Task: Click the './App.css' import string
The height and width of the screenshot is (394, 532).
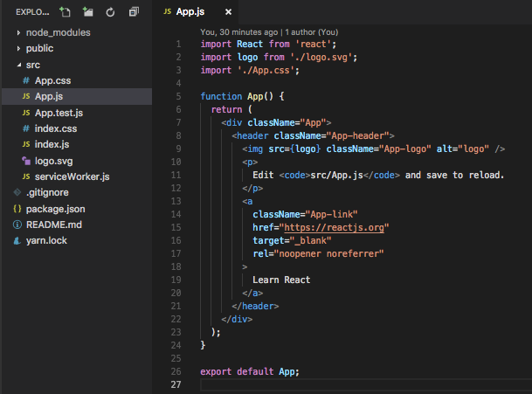Action: (266, 70)
